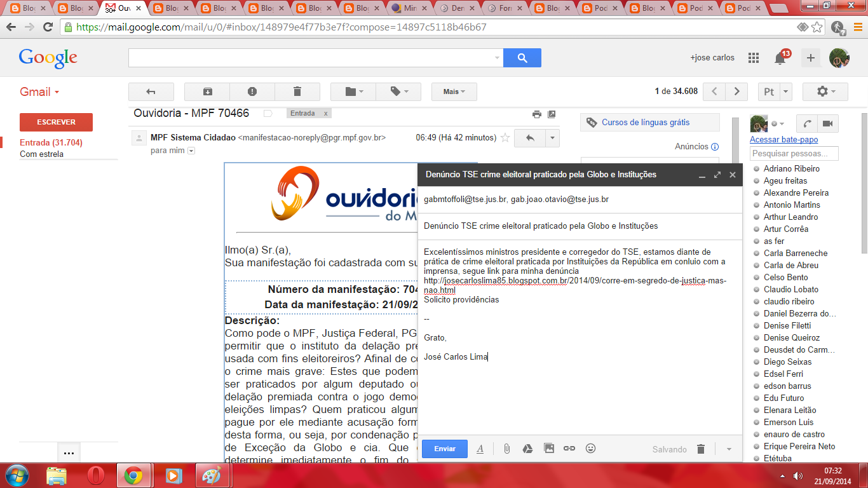Report the message as spam
This screenshot has width=868, height=488.
coord(252,91)
